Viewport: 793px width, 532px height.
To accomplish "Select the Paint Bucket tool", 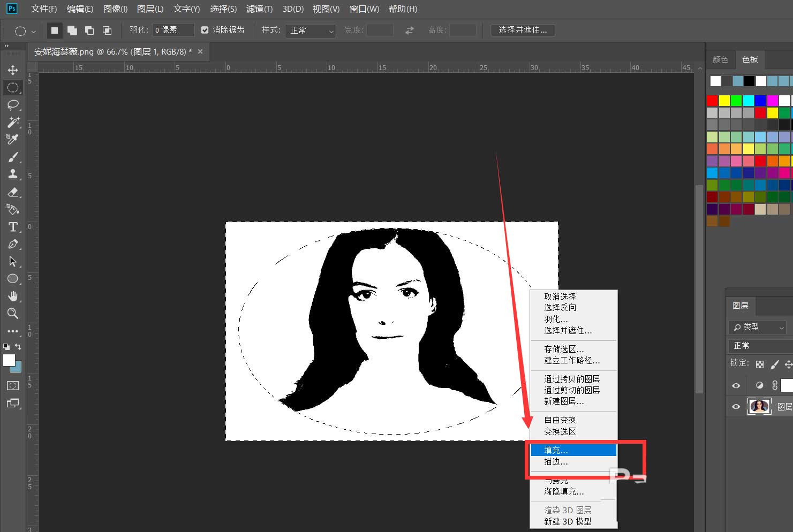I will [x=13, y=209].
